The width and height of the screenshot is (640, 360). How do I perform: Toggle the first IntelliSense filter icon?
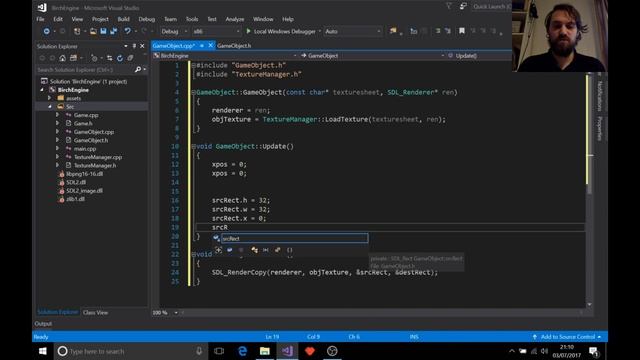[219, 250]
